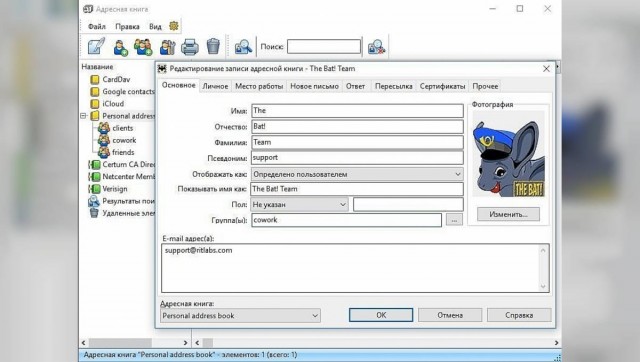Add a new contact via toolbar icon
Screen dimensions: 640x362
(120, 47)
